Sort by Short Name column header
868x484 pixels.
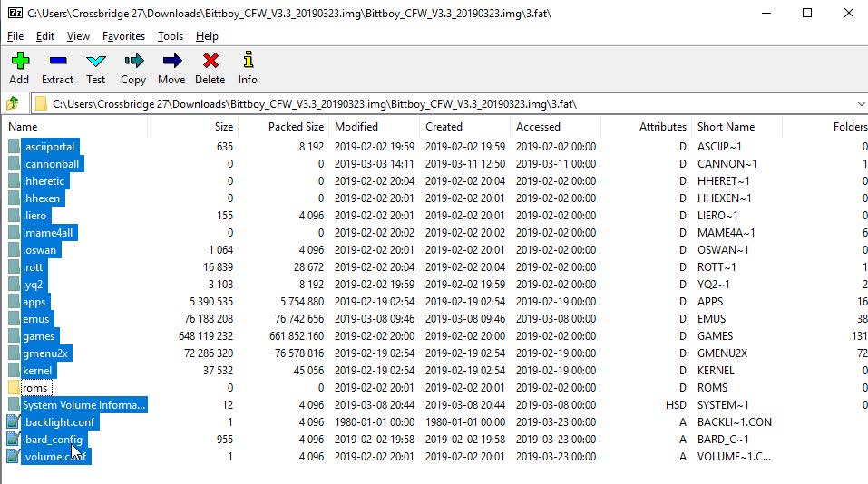pos(737,127)
